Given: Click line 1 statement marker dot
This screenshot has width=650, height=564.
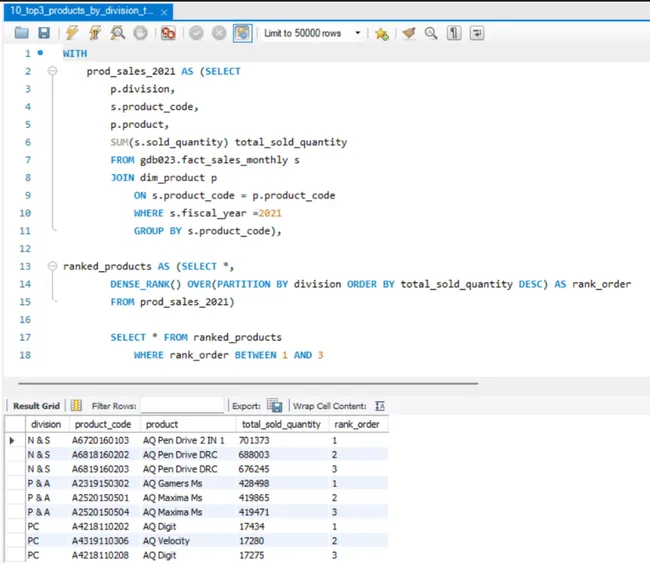Looking at the screenshot, I should point(40,53).
